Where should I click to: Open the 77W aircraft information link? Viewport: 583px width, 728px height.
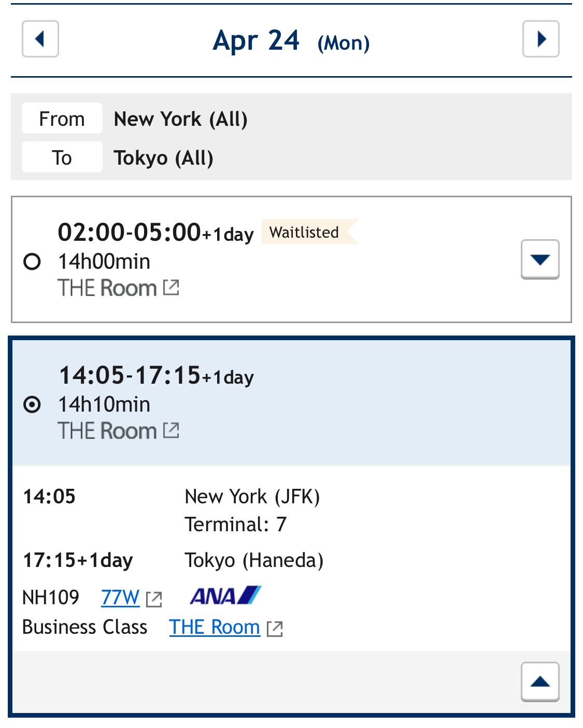(x=121, y=596)
